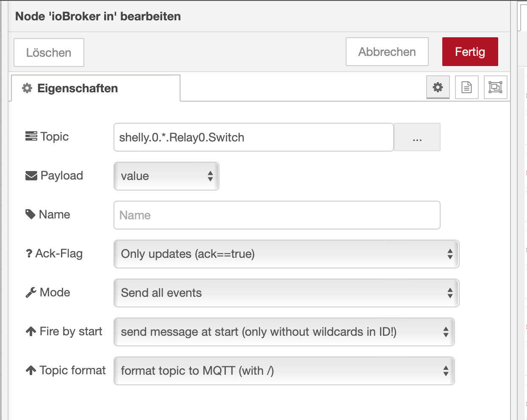Click the Fire by start arrow icon
This screenshot has height=420, width=527.
(31, 332)
